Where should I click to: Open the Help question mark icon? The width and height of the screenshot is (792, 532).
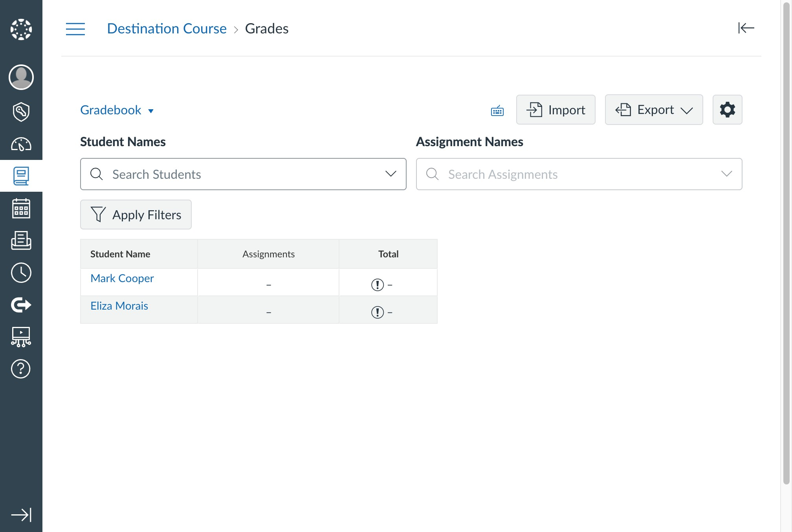(21, 369)
